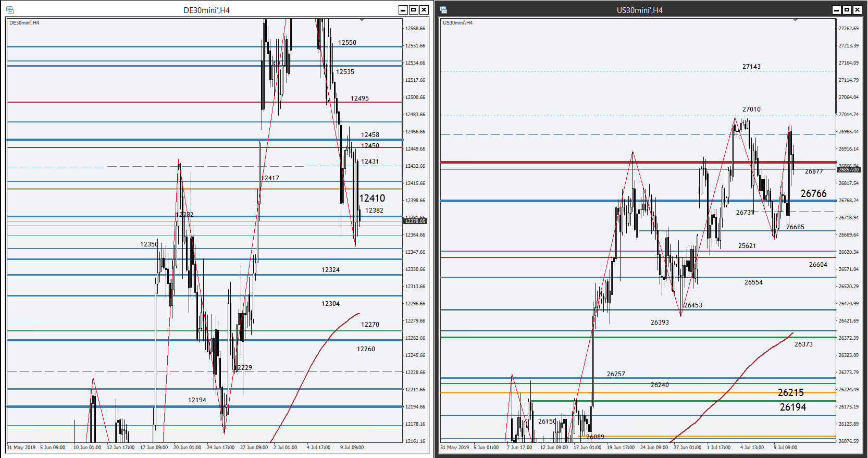Select the large 26215 price label
The height and width of the screenshot is (458, 868).
click(x=791, y=393)
